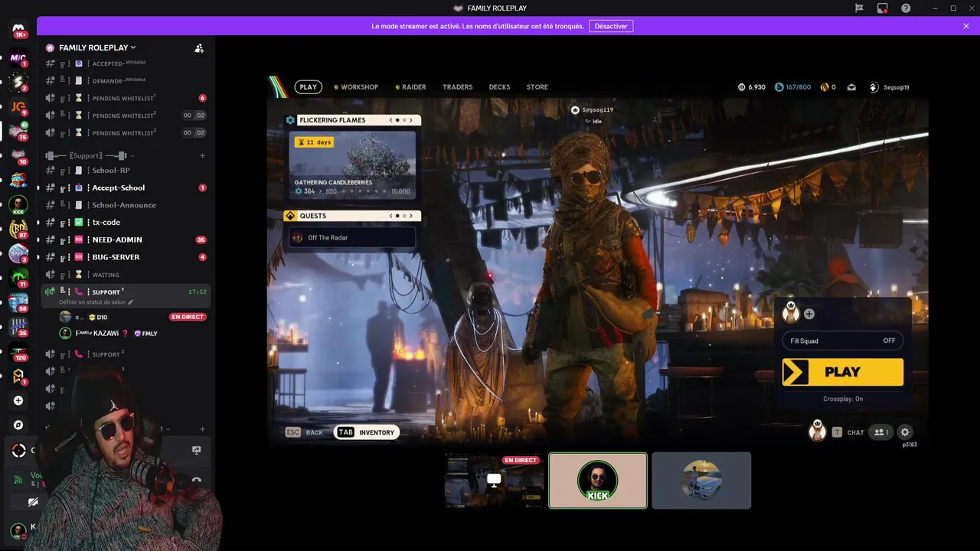Go to previous Flickering Flames page arrow
The width and height of the screenshot is (980, 551).
(390, 120)
